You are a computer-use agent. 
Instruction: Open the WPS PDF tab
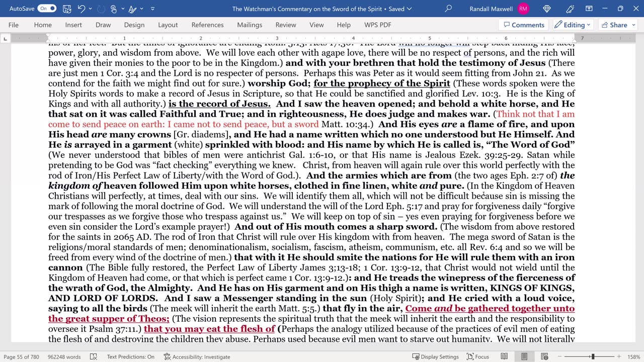pos(378,25)
